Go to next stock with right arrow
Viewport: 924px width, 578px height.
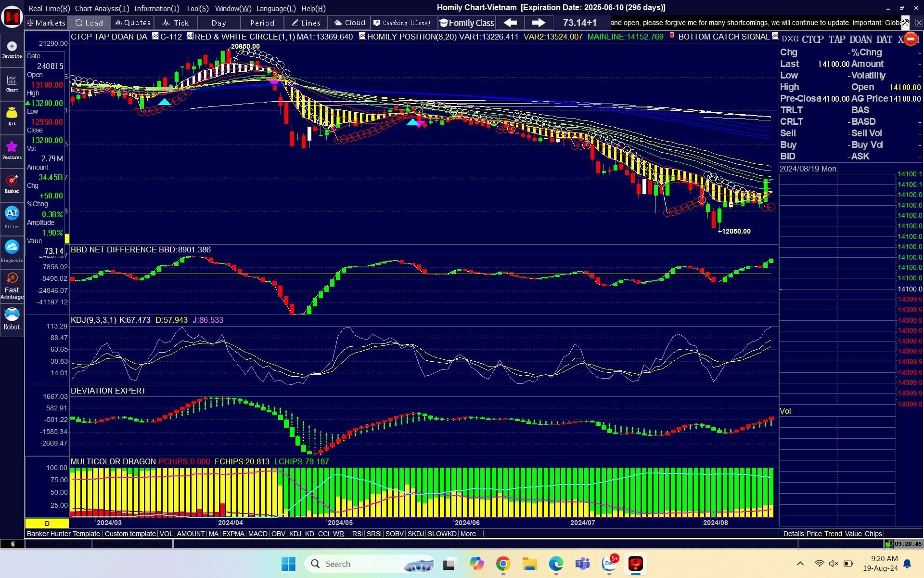(x=539, y=23)
